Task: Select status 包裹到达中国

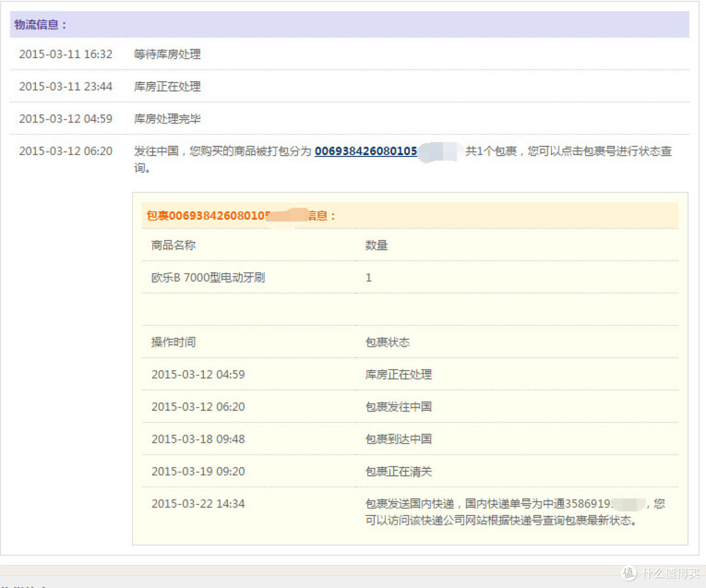Action: pyautogui.click(x=399, y=440)
